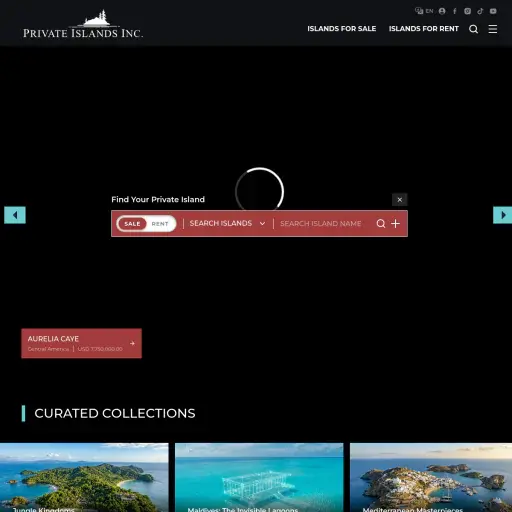The height and width of the screenshot is (512, 512).
Task: Open the YouTube icon link
Action: 493,11
